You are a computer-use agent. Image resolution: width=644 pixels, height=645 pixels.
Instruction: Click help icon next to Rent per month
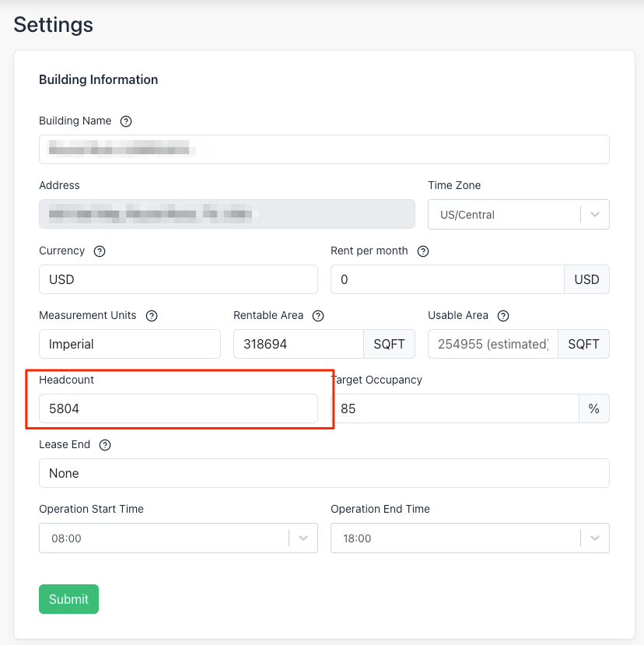(423, 251)
